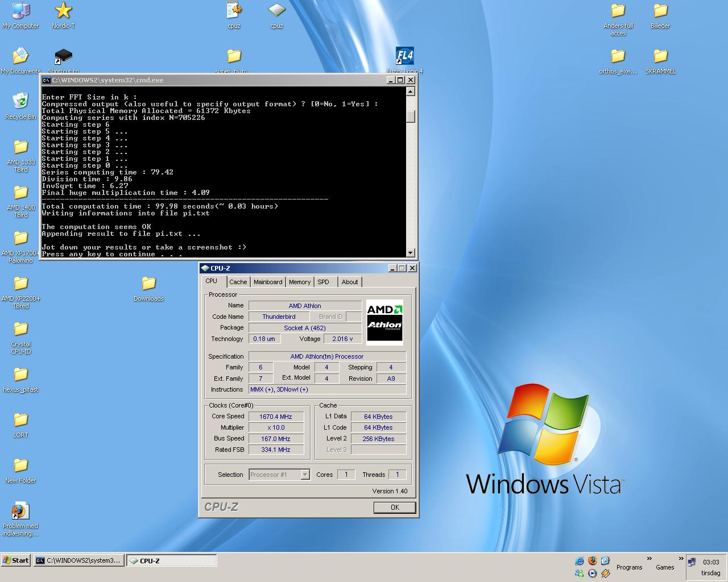This screenshot has height=582, width=728.
Task: Open the Memory tab in CPU-Z
Action: pyautogui.click(x=300, y=282)
